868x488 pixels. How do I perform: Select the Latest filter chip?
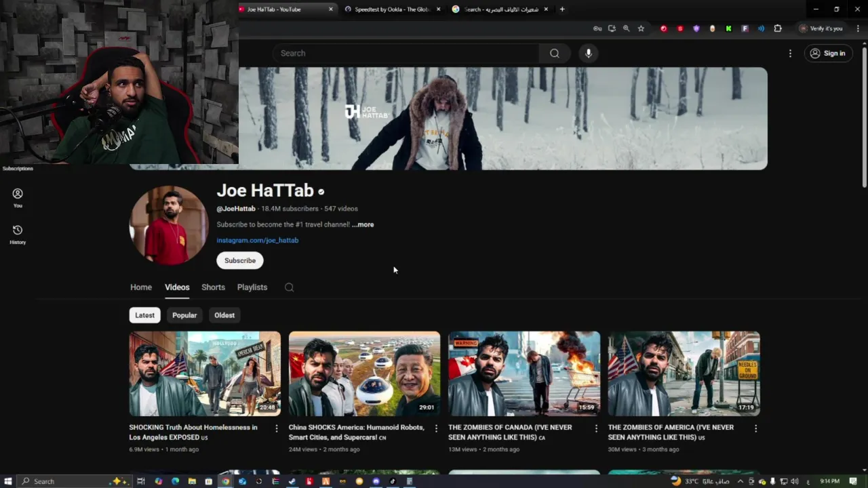pos(144,315)
